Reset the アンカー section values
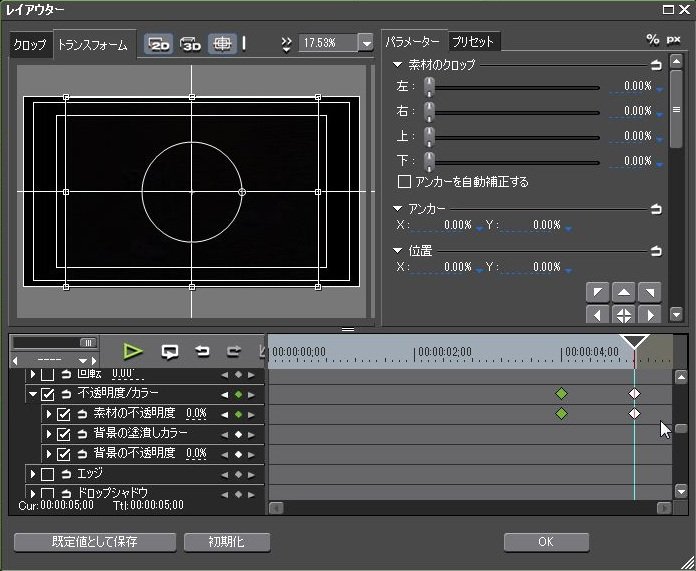The width and height of the screenshot is (696, 571). tap(656, 209)
